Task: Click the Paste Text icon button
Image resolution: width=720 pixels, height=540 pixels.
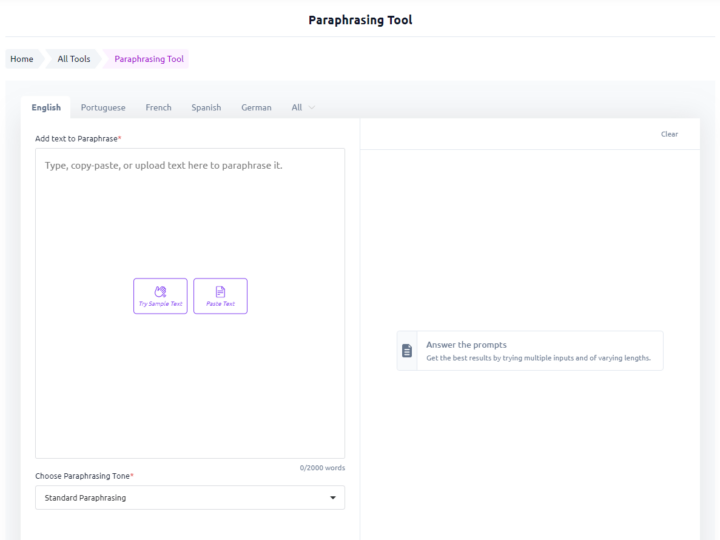Action: pos(220,296)
